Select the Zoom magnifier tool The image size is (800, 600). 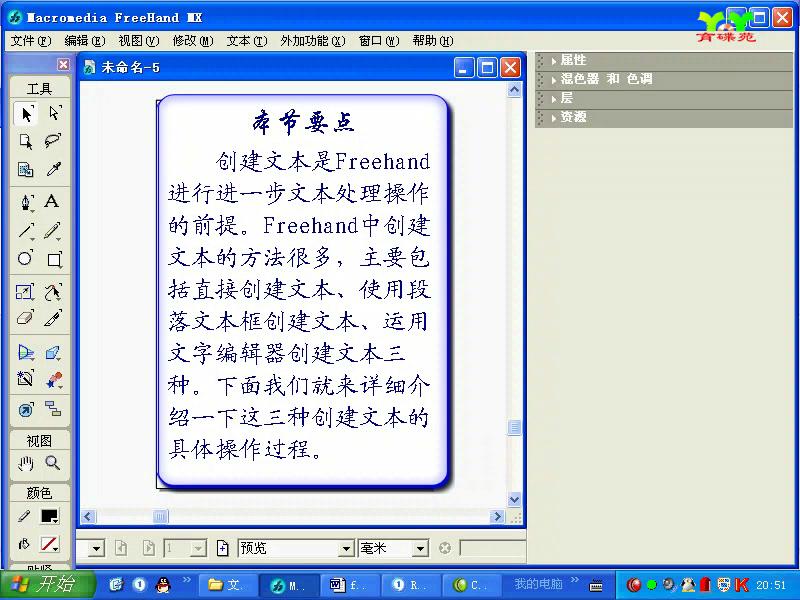[x=53, y=463]
